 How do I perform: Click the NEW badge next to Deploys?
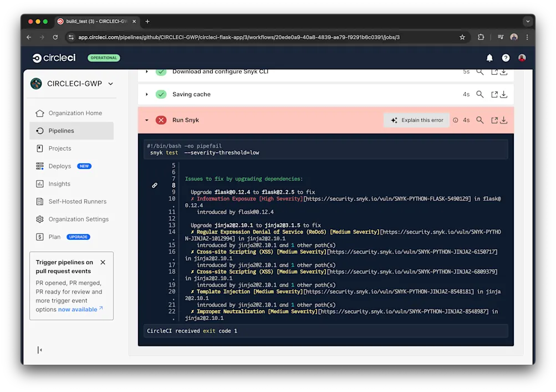tap(84, 166)
